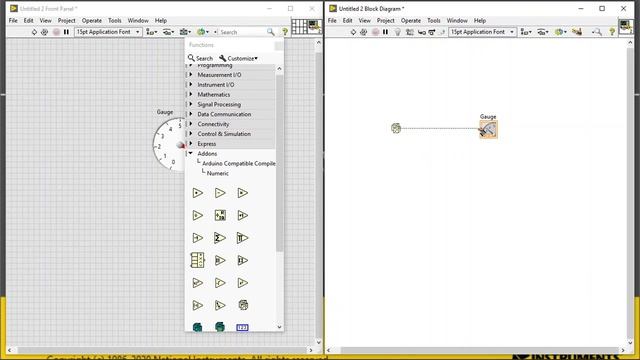This screenshot has height=360, width=640.
Task: Show Context Help from Block Diagram toolbar
Action: tap(612, 32)
